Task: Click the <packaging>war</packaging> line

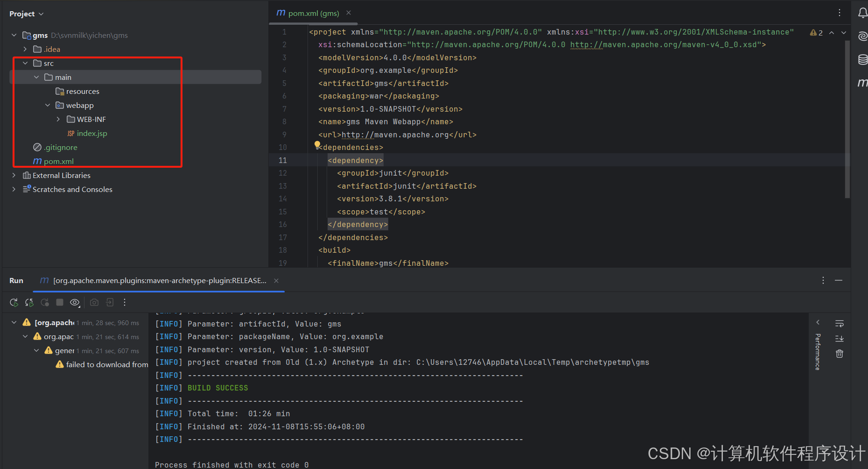Action: (379, 96)
